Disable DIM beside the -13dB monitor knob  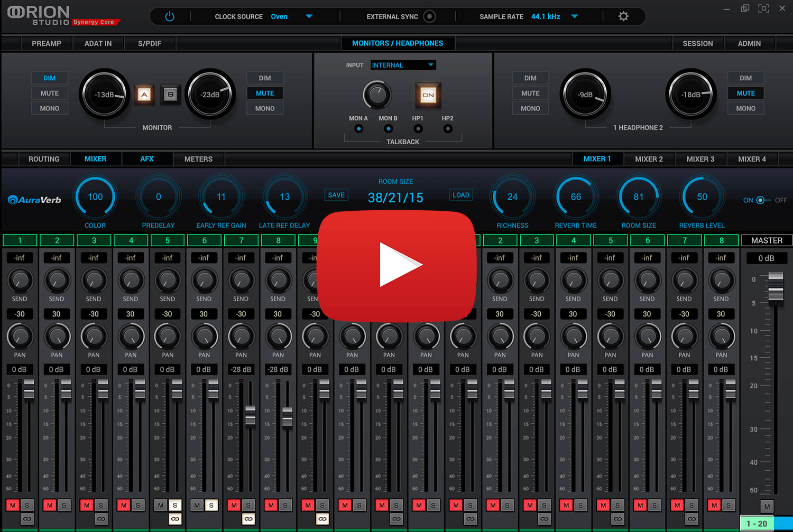pyautogui.click(x=50, y=78)
